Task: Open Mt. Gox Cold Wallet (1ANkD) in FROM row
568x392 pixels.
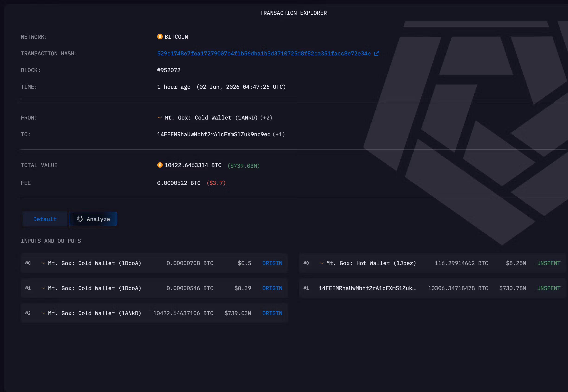Action: click(211, 118)
